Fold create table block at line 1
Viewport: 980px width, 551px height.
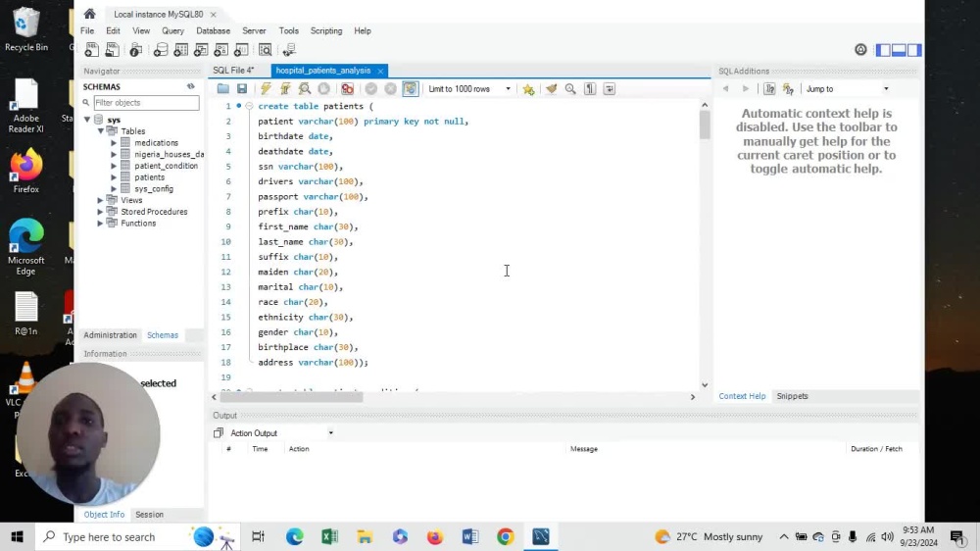click(x=249, y=106)
